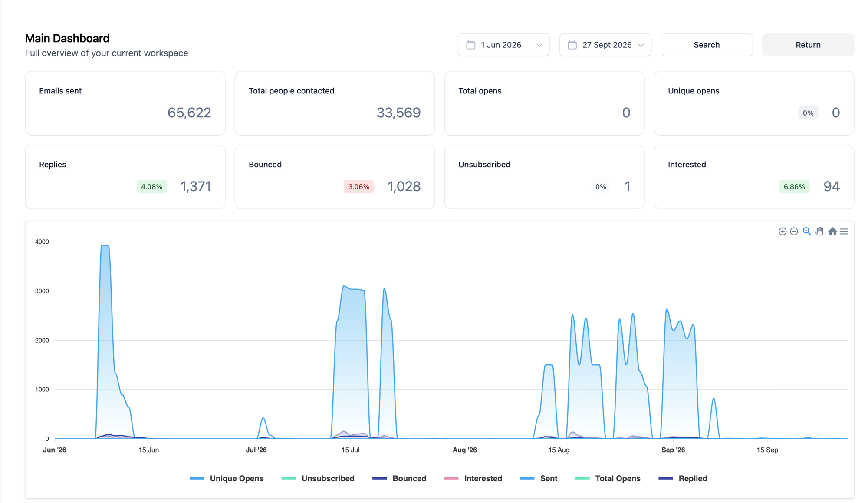This screenshot has height=503, width=868.
Task: Click the Interested 6.86% badge
Action: tap(794, 187)
